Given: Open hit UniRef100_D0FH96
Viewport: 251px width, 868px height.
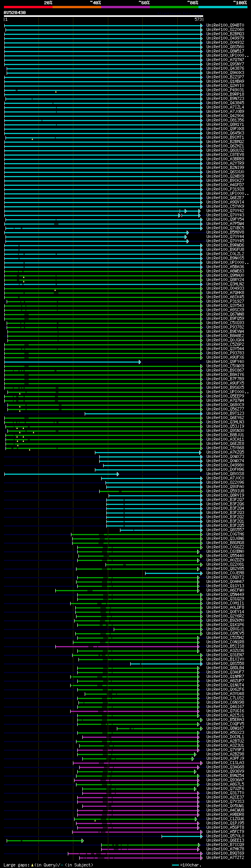Looking at the screenshot, I should 225,469.
